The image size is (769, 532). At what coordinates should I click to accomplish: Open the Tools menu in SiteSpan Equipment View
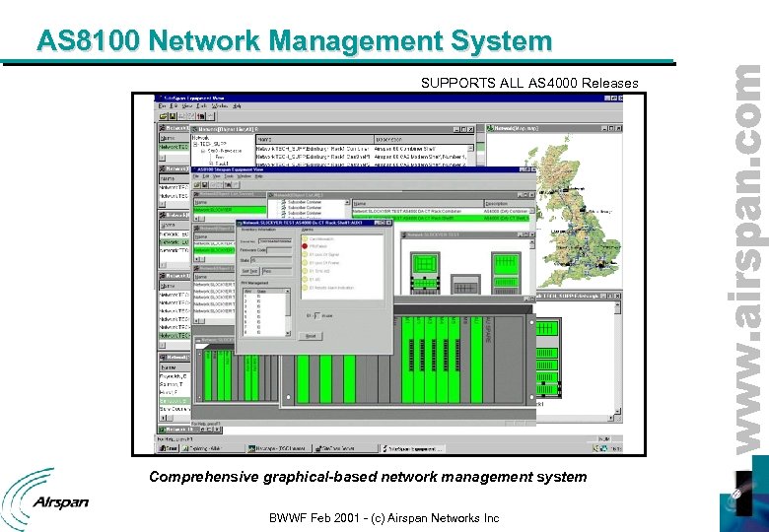pos(201,105)
